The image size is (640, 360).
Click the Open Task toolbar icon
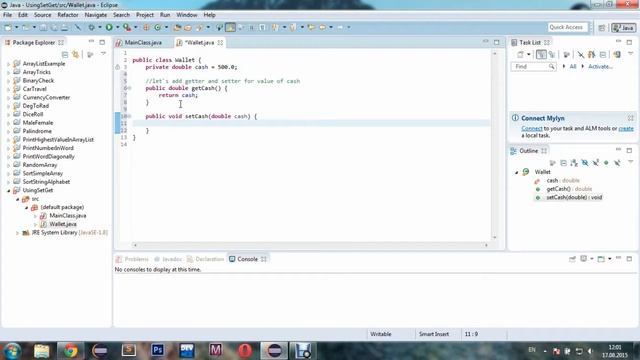tap(188, 27)
